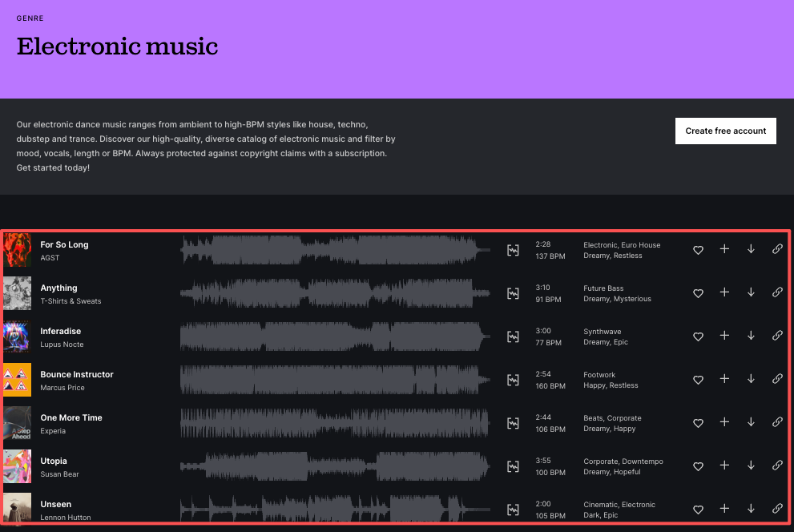The image size is (794, 532).
Task: Copy the share link for Anything
Action: click(777, 292)
